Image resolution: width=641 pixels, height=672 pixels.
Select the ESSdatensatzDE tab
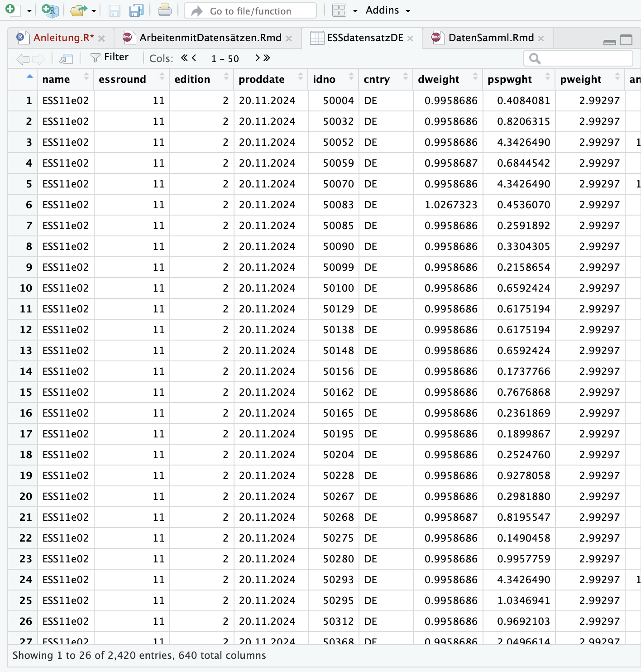[365, 38]
